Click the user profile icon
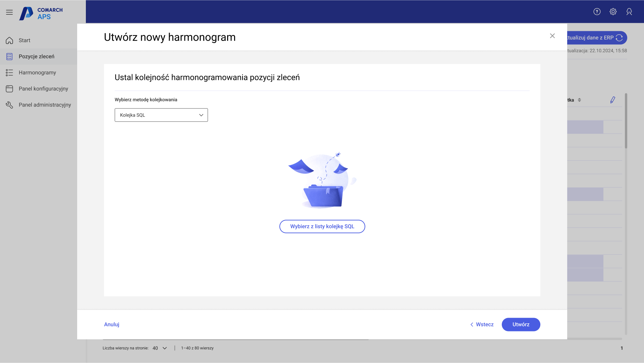 tap(629, 12)
